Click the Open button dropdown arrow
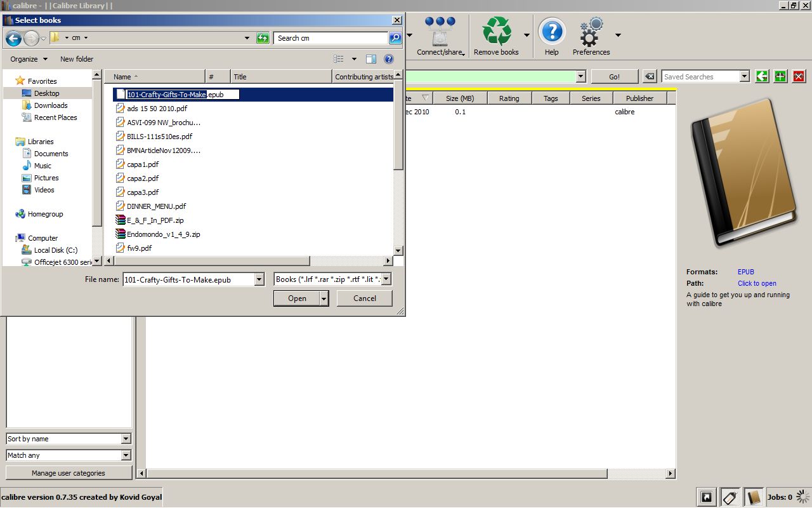Image resolution: width=812 pixels, height=508 pixels. tap(324, 298)
